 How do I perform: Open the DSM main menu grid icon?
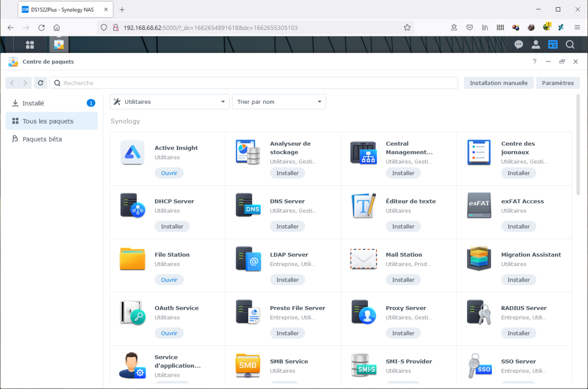[x=30, y=45]
